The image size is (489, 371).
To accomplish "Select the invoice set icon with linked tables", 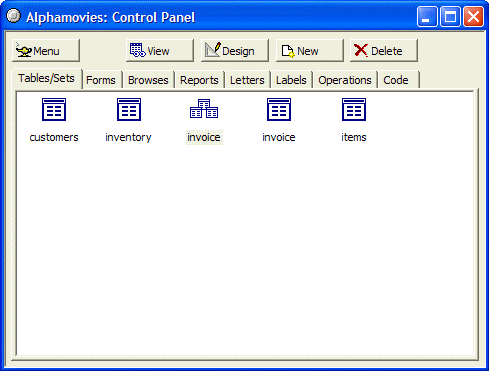I will coord(204,109).
